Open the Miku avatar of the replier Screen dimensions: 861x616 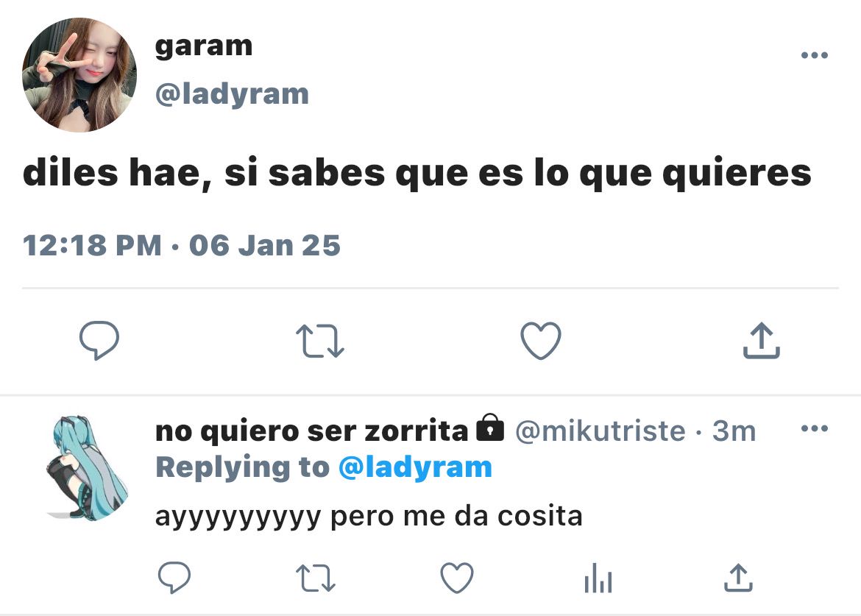click(86, 468)
